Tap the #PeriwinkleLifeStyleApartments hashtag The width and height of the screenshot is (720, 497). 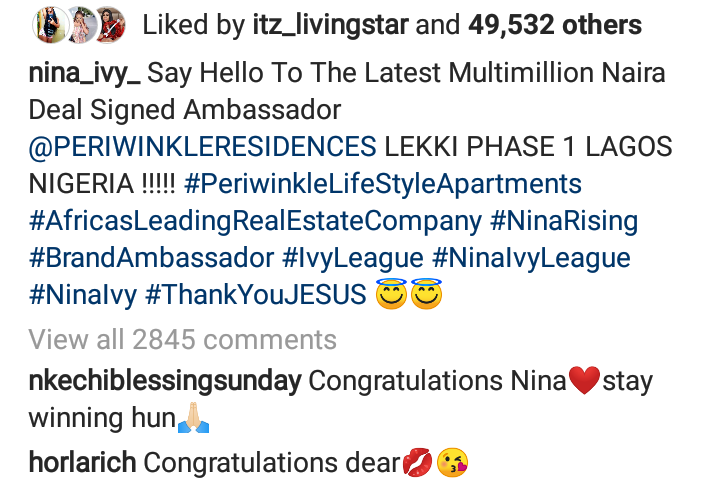[x=383, y=185]
